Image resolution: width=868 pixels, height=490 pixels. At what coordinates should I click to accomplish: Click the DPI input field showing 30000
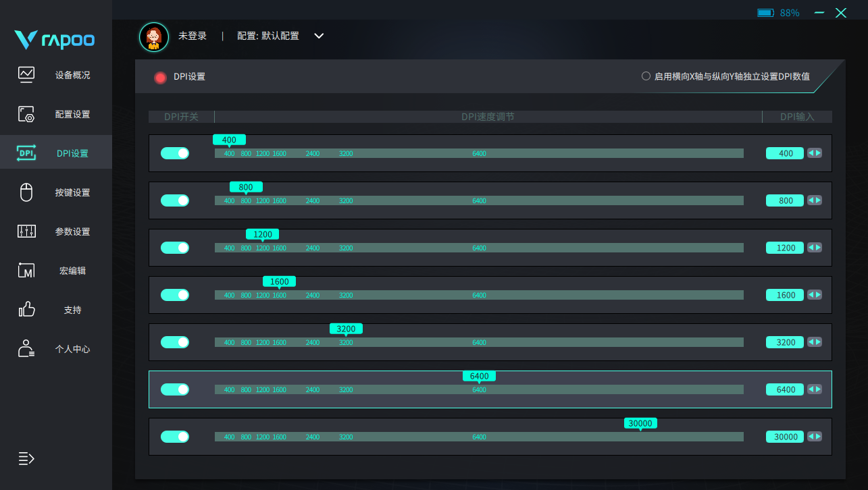click(785, 437)
